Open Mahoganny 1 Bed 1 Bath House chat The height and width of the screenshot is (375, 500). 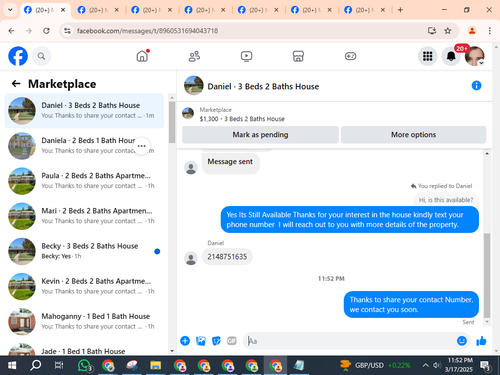tap(84, 322)
